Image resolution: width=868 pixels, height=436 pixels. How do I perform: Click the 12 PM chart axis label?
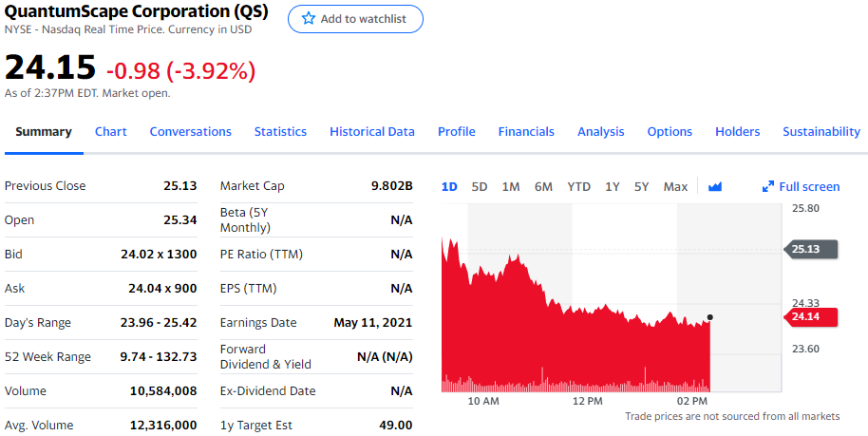[x=587, y=401]
